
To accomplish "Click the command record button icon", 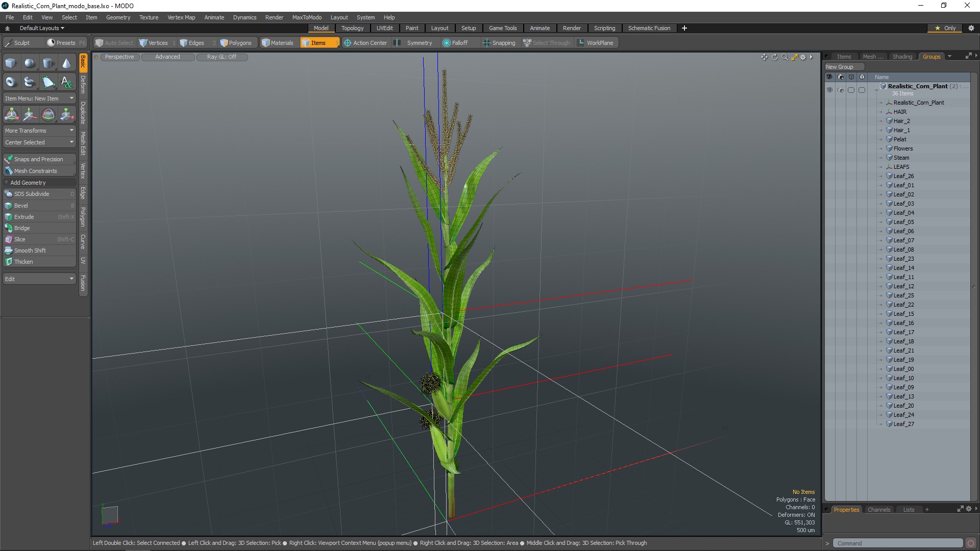I will click(971, 543).
